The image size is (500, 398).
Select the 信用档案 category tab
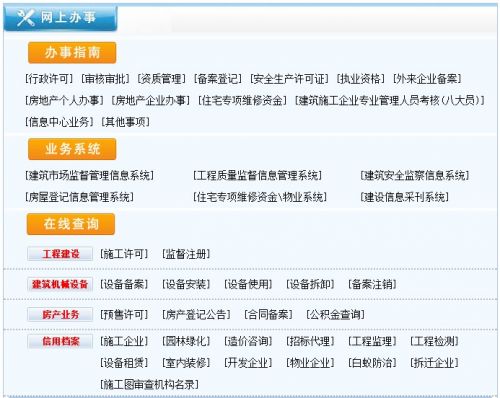(60, 341)
